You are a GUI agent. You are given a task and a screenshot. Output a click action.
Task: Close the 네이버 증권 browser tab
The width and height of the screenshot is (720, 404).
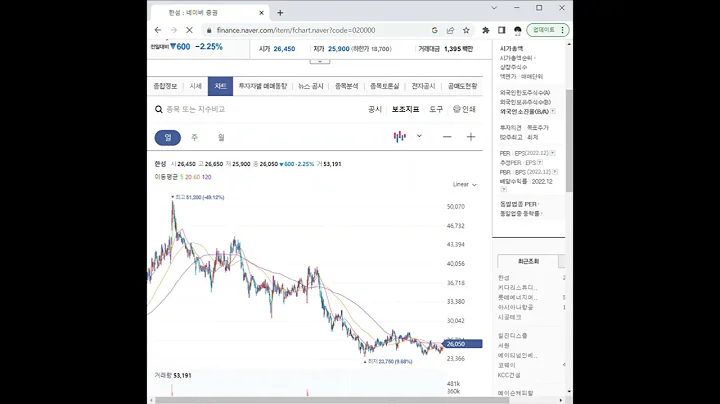(x=261, y=13)
